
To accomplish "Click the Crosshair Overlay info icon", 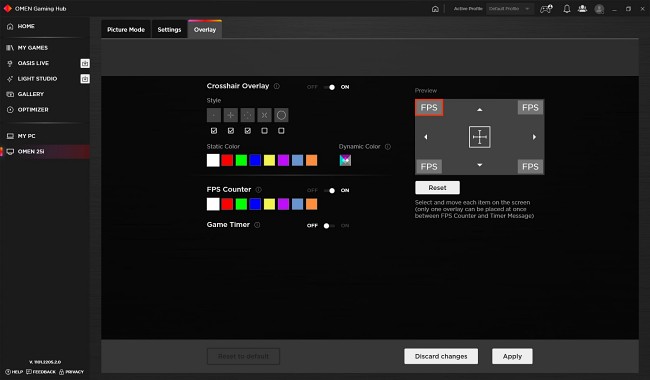I will point(276,86).
